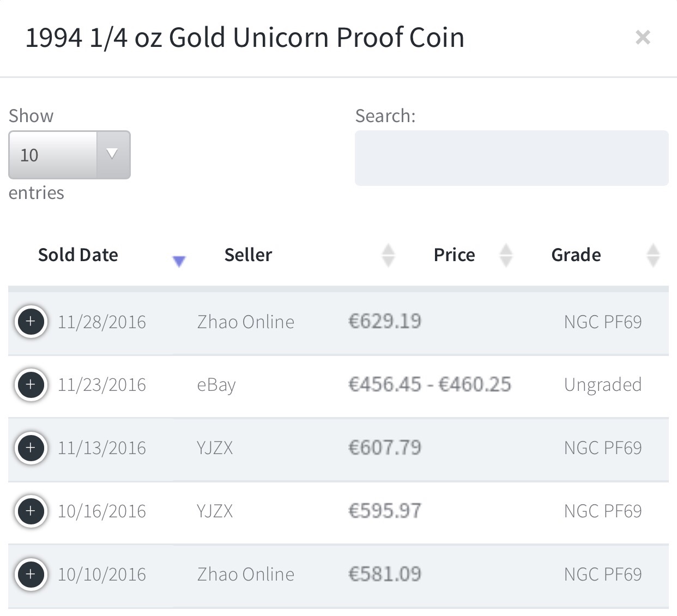The image size is (677, 616).
Task: Select the €456.45 - €460.25 price range
Action: 430,385
